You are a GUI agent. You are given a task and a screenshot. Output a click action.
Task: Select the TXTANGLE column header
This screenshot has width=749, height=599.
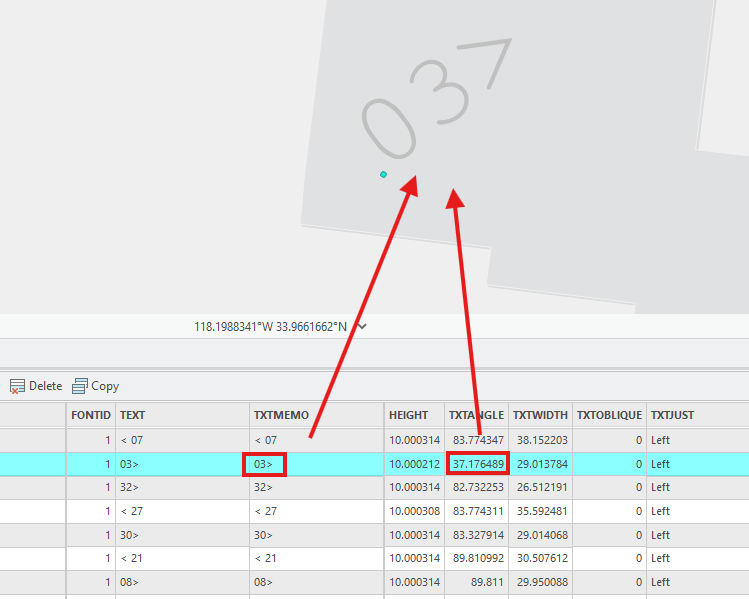point(476,415)
